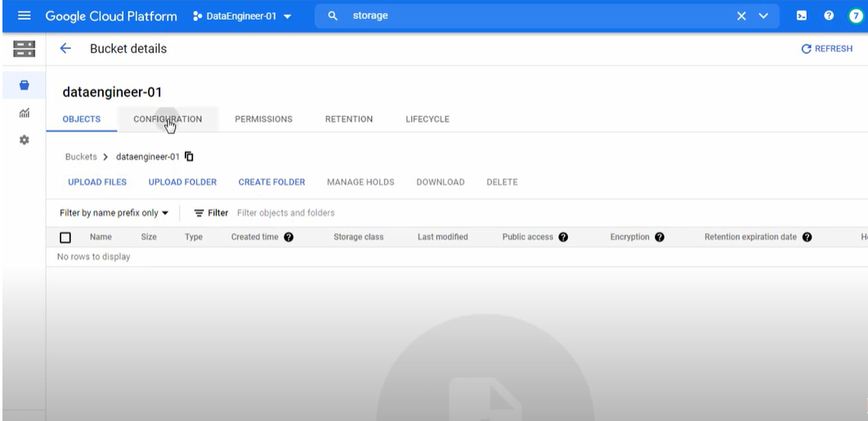Sort by Size column header
Viewport: 868px width, 421px height.
click(149, 237)
